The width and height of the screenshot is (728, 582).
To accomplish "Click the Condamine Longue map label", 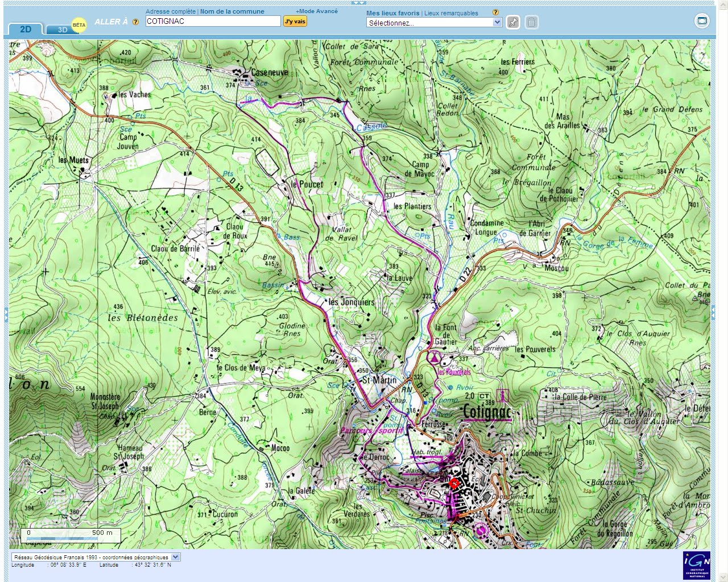I will (x=486, y=227).
